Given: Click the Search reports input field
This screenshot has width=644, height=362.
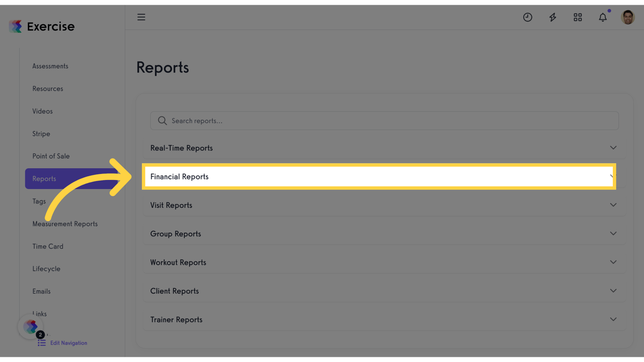Looking at the screenshot, I should pos(330,121).
